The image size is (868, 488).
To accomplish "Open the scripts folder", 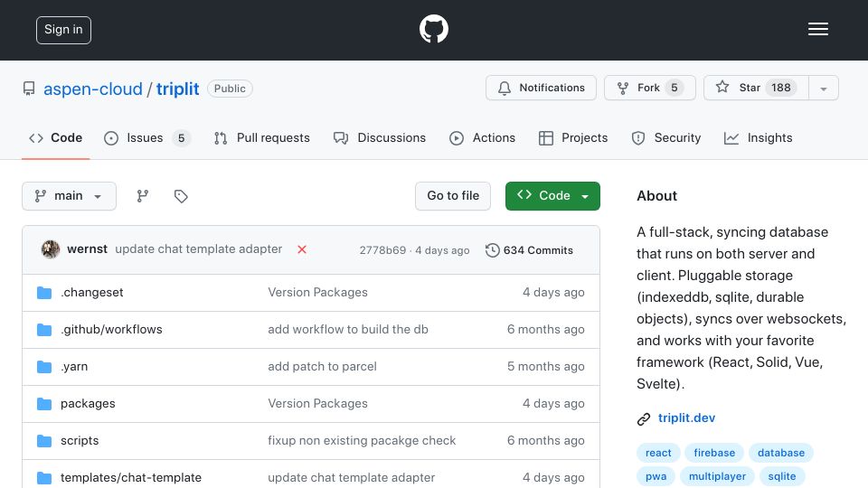I will pyautogui.click(x=80, y=440).
